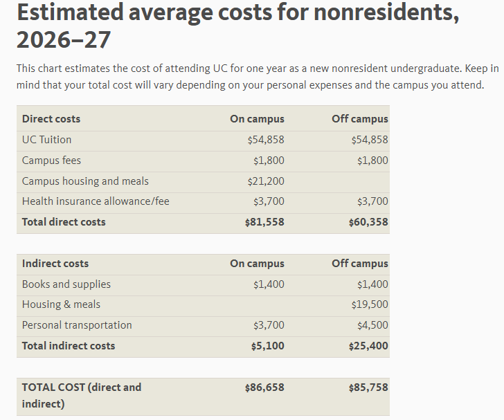Click the "Indirect costs" table header
Viewport: 504px width, 420px height.
tap(55, 264)
